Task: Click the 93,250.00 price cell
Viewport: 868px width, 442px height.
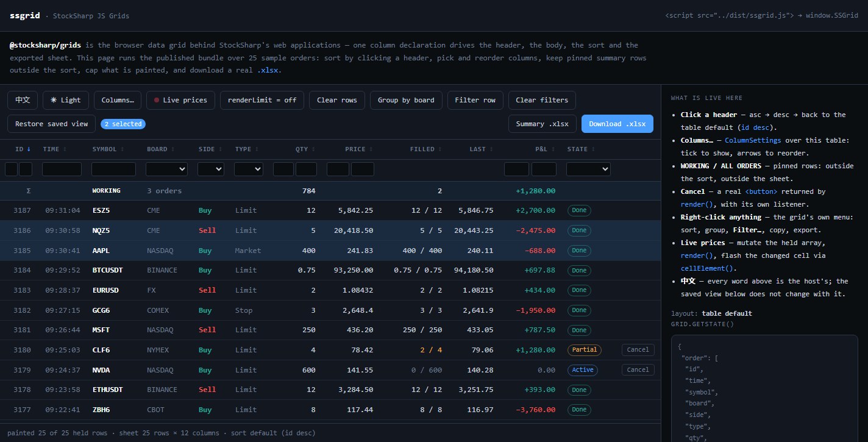Action: click(x=354, y=270)
